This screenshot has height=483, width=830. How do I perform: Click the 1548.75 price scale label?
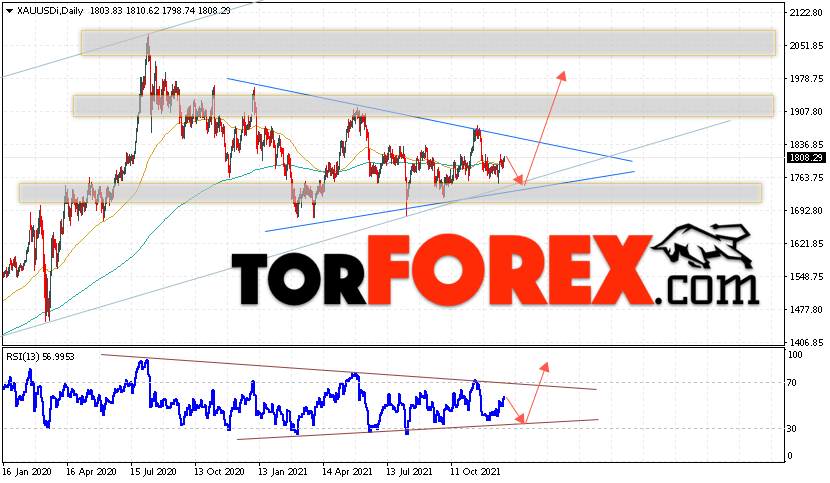[x=806, y=276]
